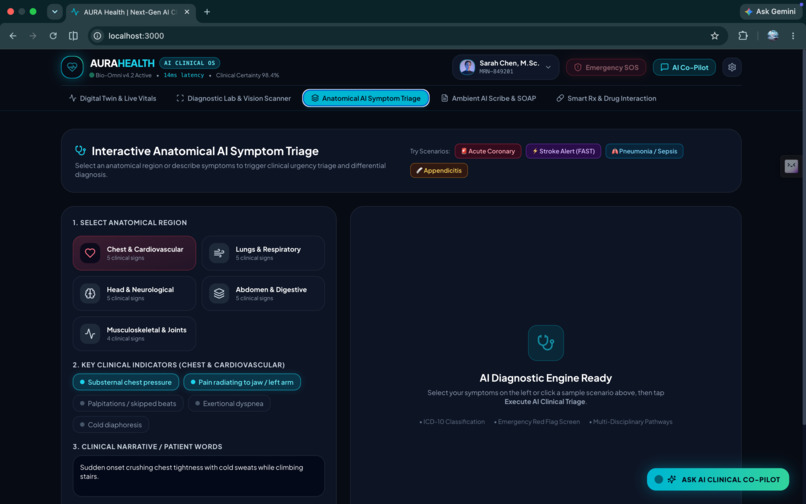The image size is (806, 504).
Task: Bookmark this page with the star icon
Action: tap(715, 35)
